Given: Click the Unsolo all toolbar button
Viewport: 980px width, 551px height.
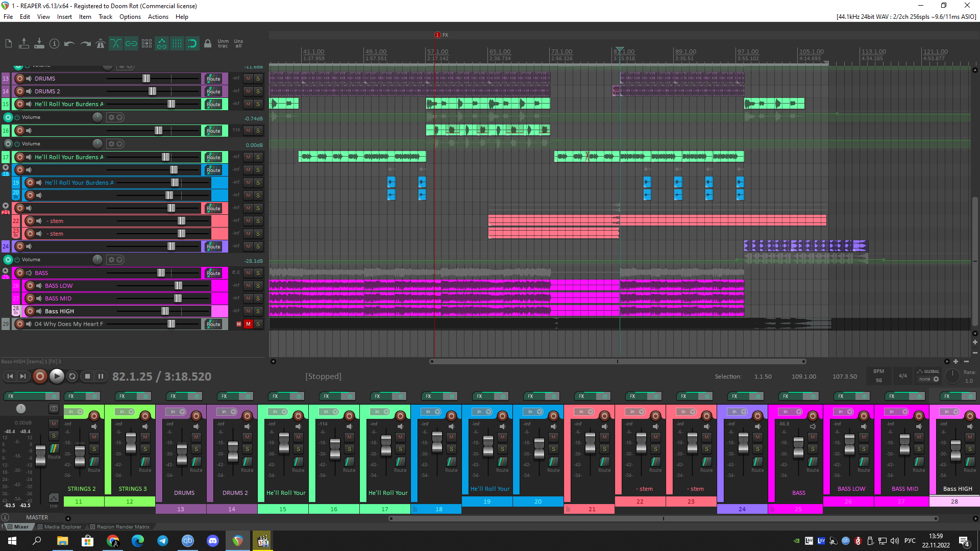Looking at the screenshot, I should (x=238, y=44).
